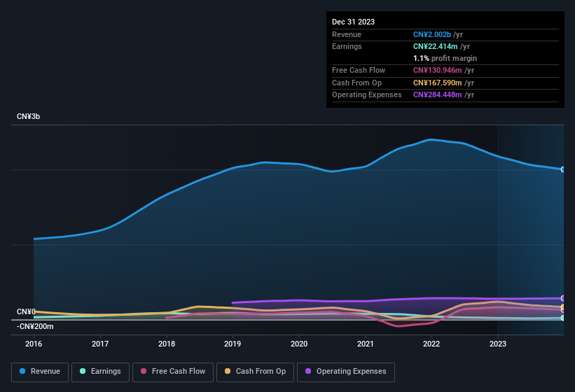Click the 2022 x-axis label
Screen dimensions: 575x392
(x=431, y=344)
